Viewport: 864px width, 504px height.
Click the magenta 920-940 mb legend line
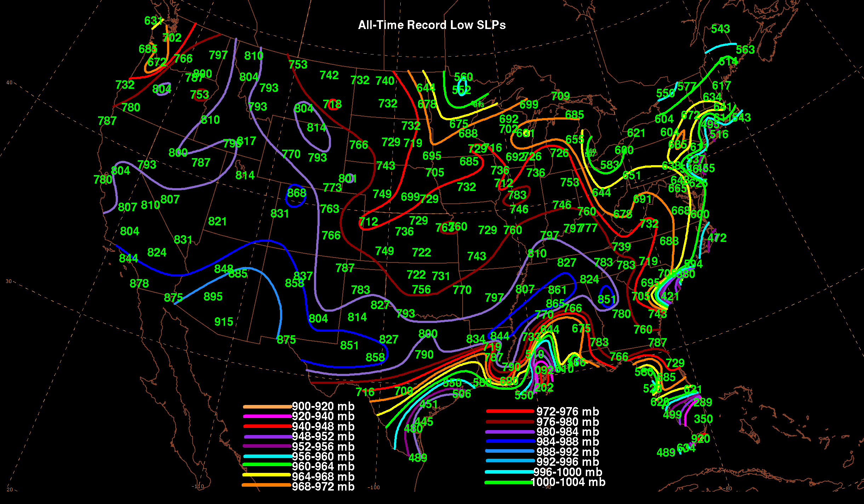267,417
